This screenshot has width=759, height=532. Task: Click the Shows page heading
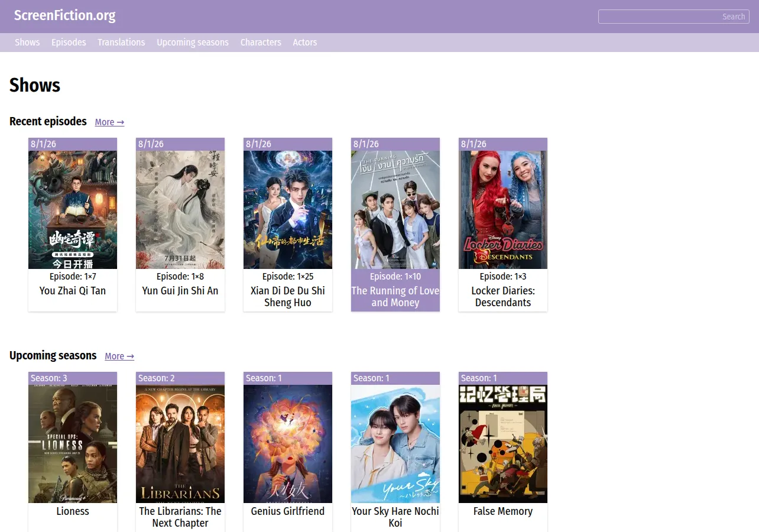pyautogui.click(x=35, y=86)
